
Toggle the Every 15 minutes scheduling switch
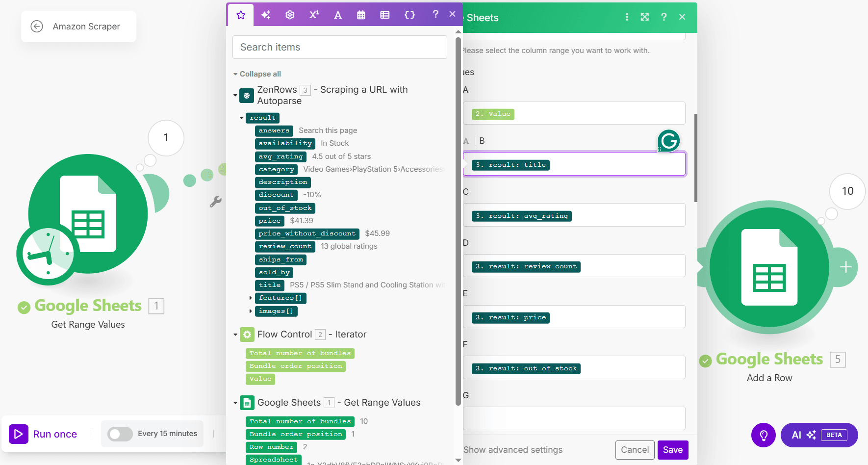(120, 434)
